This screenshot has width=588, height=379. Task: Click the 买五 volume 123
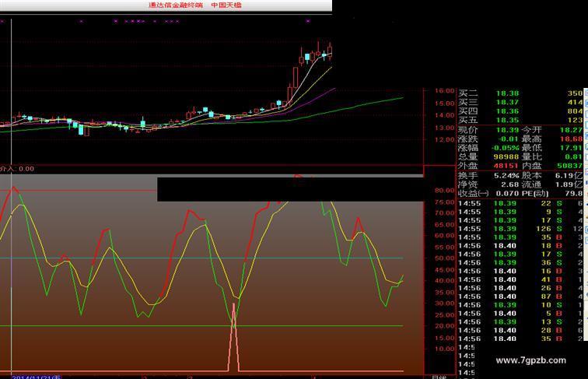coord(575,120)
